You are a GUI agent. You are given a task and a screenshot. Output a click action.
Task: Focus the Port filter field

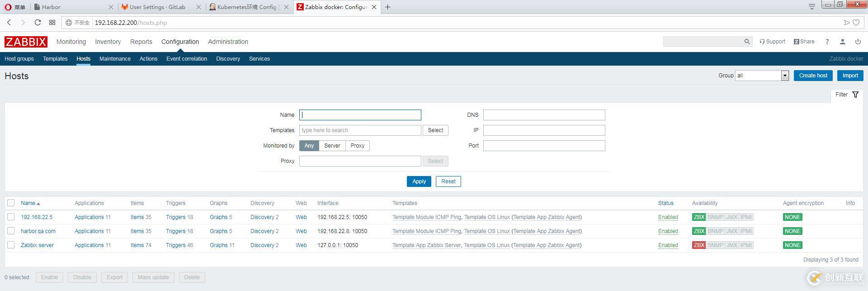pyautogui.click(x=544, y=146)
